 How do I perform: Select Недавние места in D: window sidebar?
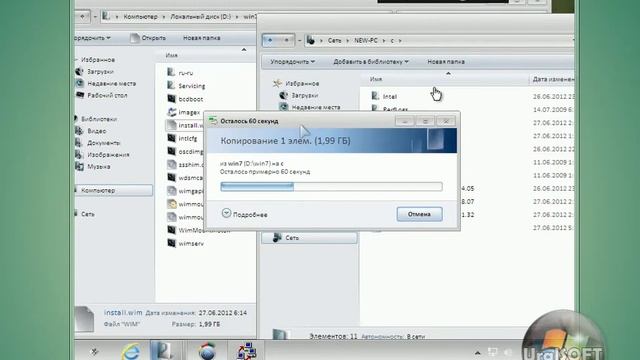[x=106, y=83]
